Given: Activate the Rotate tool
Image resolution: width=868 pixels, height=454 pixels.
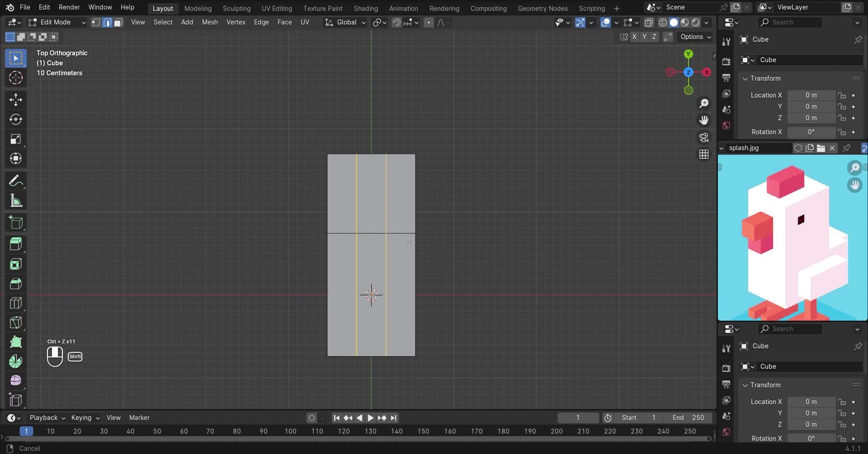Looking at the screenshot, I should [16, 119].
